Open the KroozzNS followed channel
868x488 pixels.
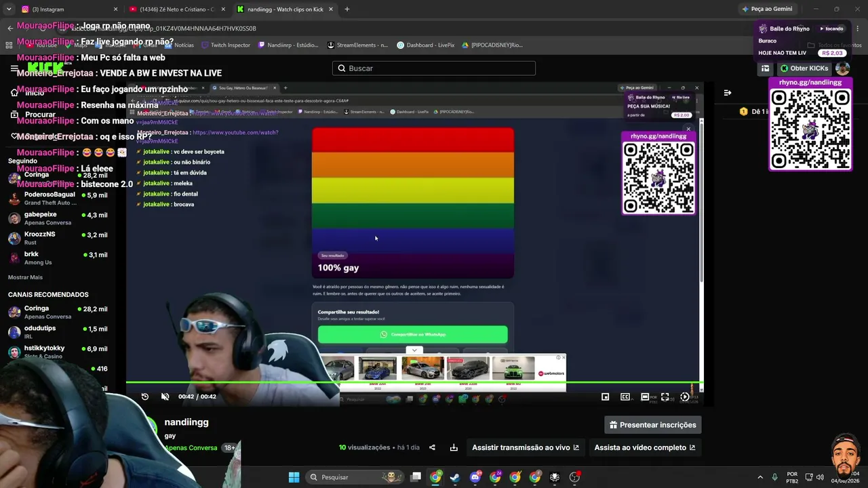pos(58,238)
